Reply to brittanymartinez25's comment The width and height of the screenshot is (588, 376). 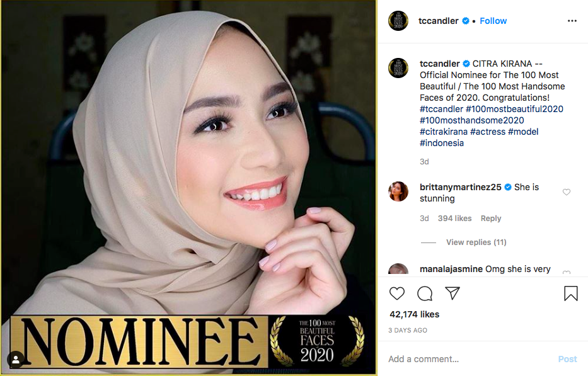click(491, 218)
